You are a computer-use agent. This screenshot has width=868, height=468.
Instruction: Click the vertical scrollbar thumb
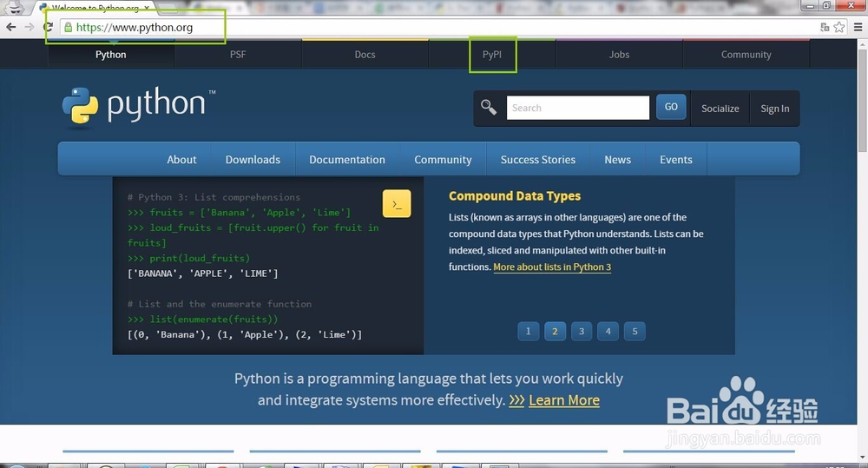(x=863, y=100)
